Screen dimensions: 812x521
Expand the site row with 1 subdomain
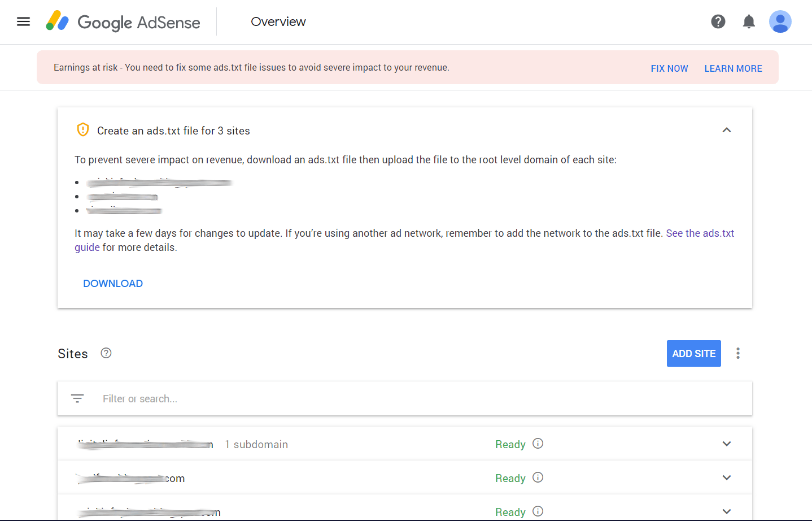[727, 444]
